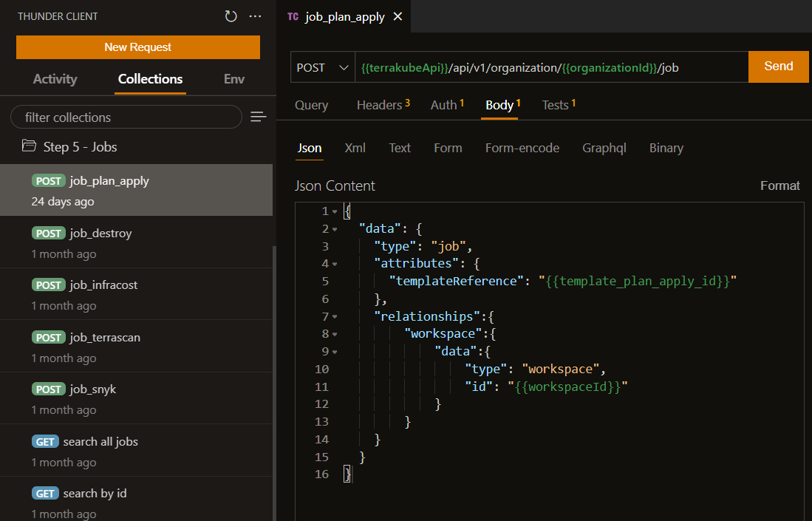The image size is (812, 521).
Task: Open the three-dots more actions menu
Action: (x=255, y=16)
